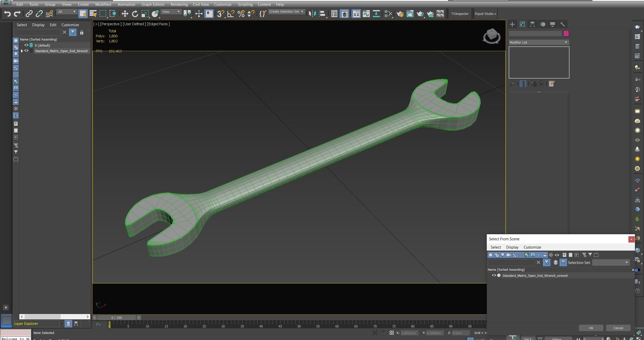644x340 pixels.
Task: Click Remove Modifier trash icon
Action: [541, 84]
